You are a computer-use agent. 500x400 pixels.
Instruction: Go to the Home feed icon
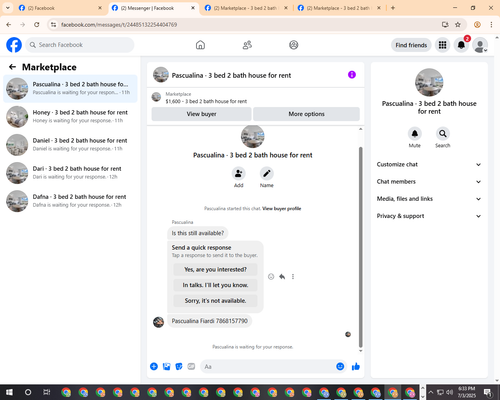[200, 45]
